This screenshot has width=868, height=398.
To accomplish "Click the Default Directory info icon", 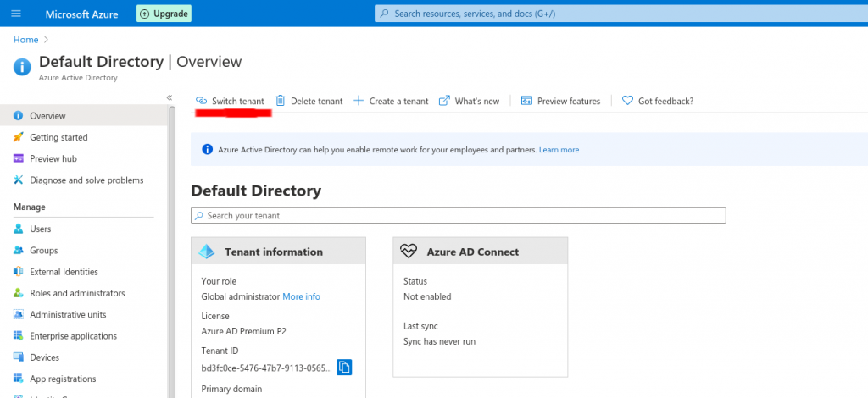I will click(22, 68).
